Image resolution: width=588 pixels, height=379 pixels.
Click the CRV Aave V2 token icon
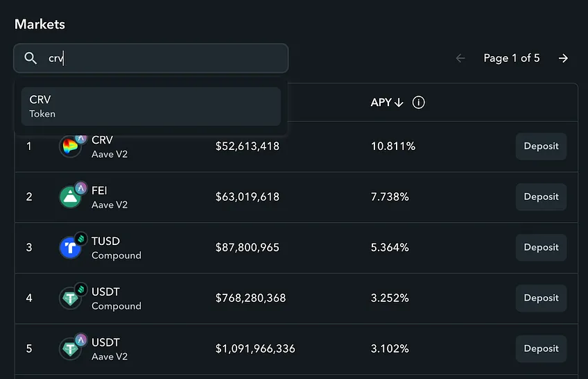point(71,146)
